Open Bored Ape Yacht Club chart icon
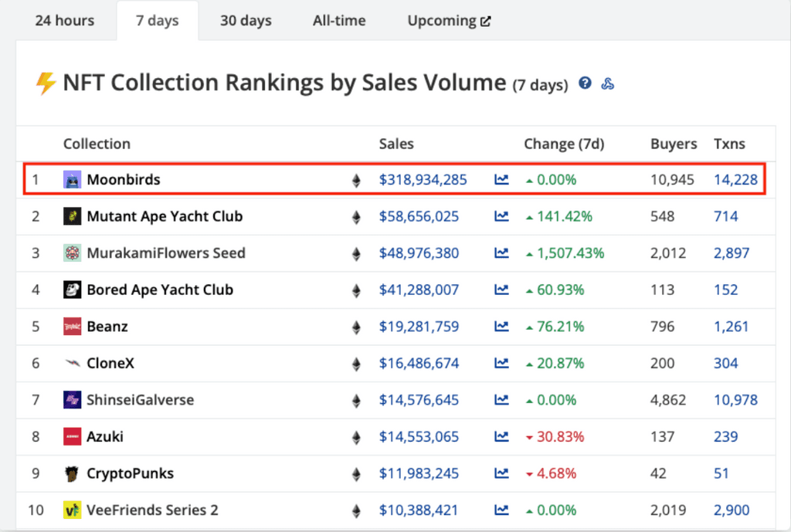791x532 pixels. coord(501,290)
